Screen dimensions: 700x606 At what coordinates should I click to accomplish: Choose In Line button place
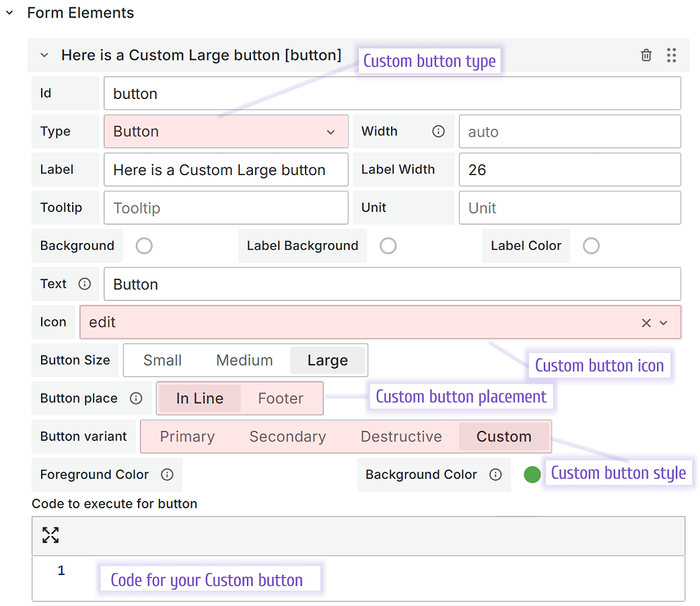pos(199,399)
